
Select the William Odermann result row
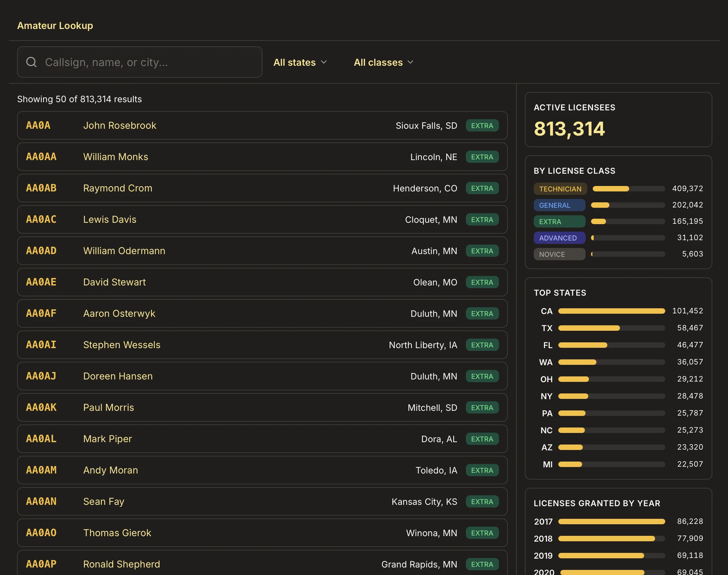[x=262, y=251]
